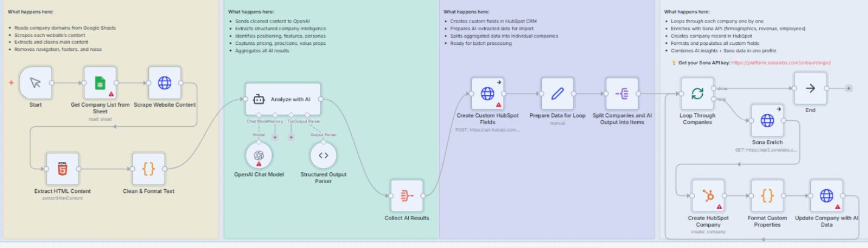This screenshot has width=868, height=248.
Task: Click the Collect AI Results node
Action: click(406, 195)
